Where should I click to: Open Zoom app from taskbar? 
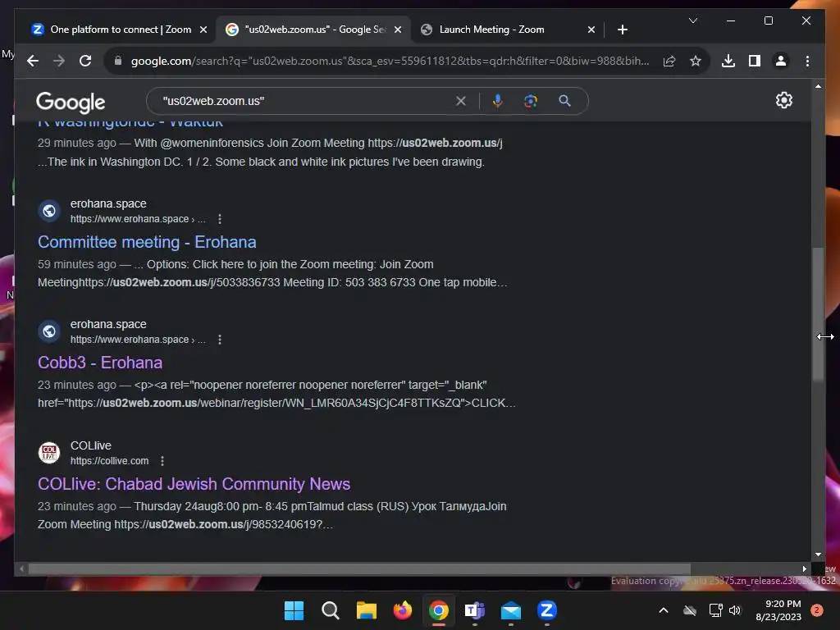547,610
